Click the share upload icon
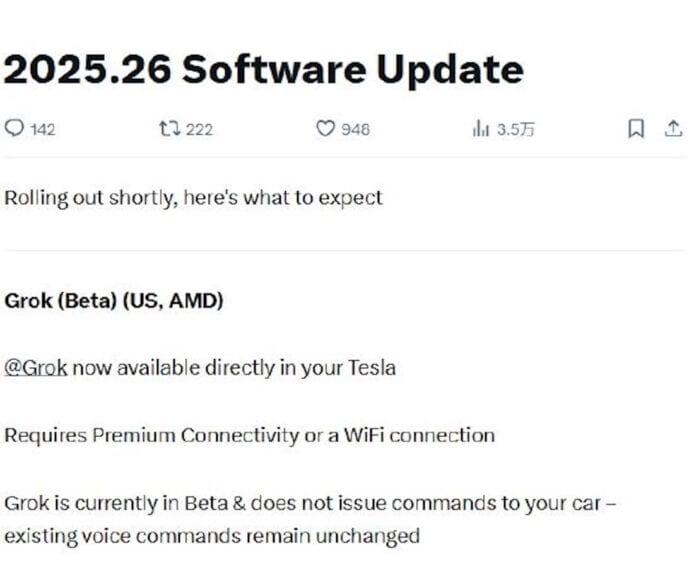This screenshot has height=577, width=694. point(673,129)
